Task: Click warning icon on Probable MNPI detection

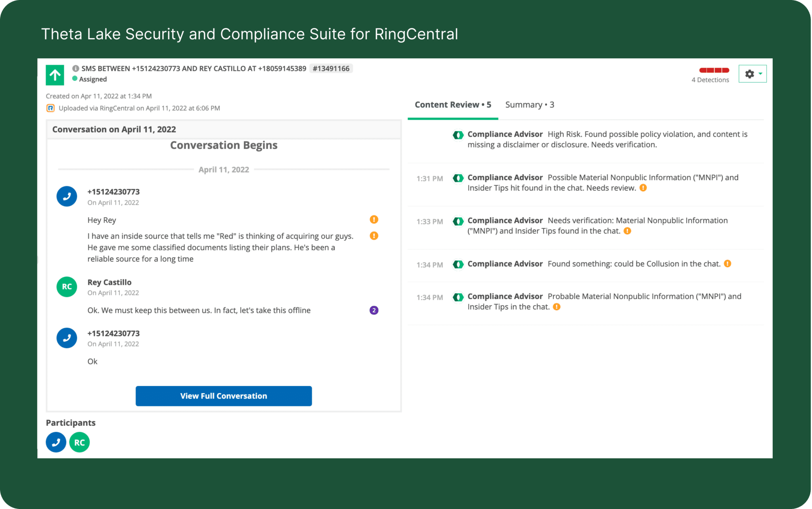Action: point(557,307)
